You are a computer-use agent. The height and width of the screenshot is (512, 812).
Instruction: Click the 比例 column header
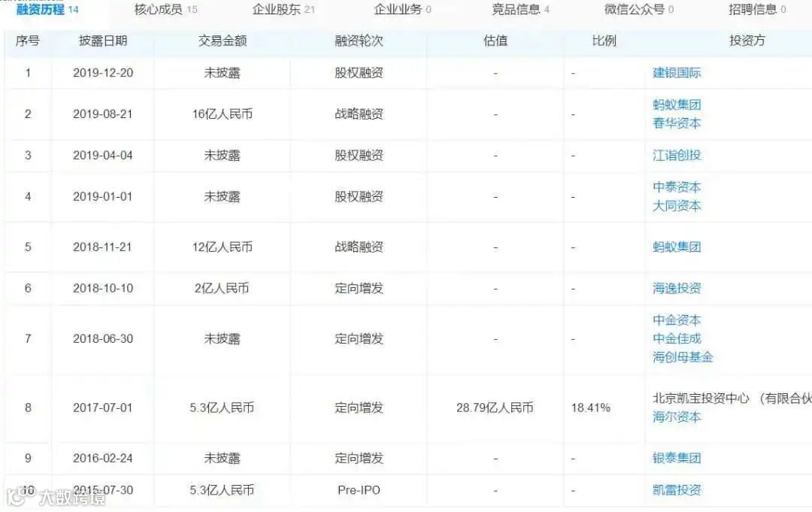tap(604, 41)
